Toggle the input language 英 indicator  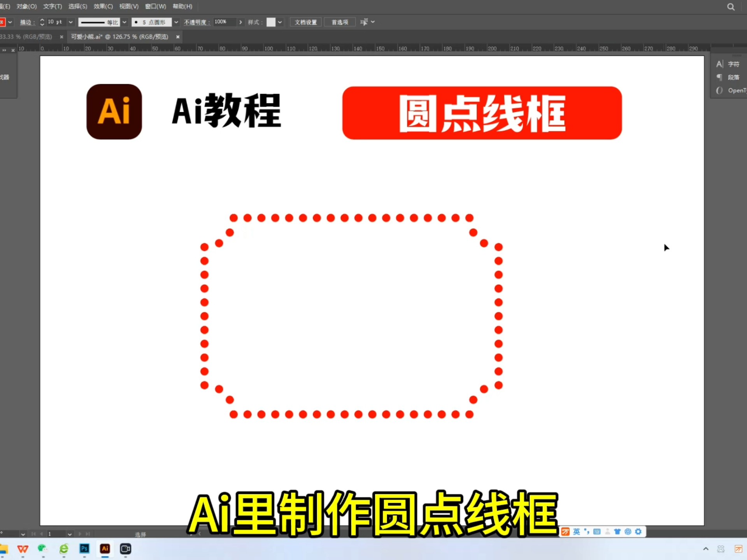click(577, 532)
